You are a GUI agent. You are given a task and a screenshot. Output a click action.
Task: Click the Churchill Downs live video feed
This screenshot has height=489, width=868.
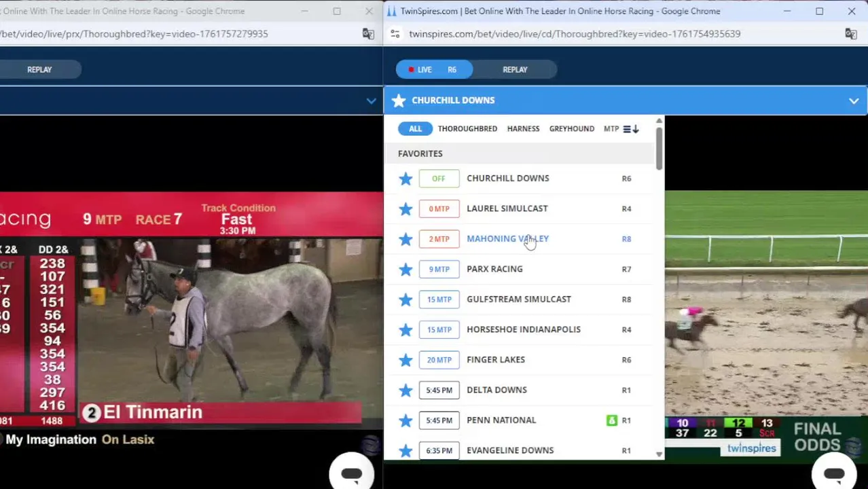[766, 326]
